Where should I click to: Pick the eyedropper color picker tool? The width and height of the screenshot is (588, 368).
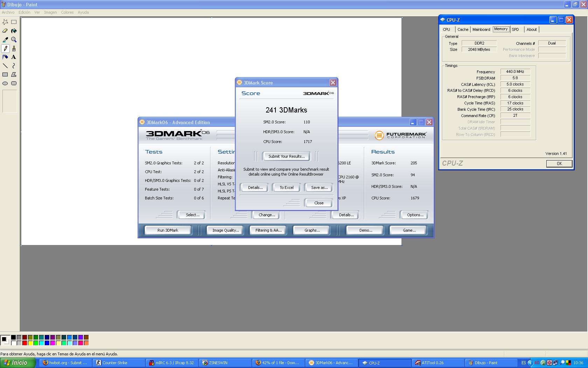coord(5,40)
